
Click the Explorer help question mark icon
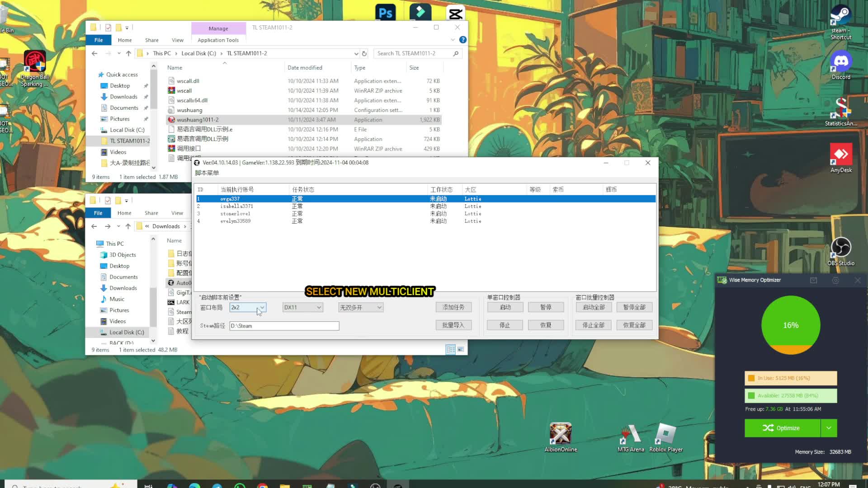pyautogui.click(x=462, y=40)
